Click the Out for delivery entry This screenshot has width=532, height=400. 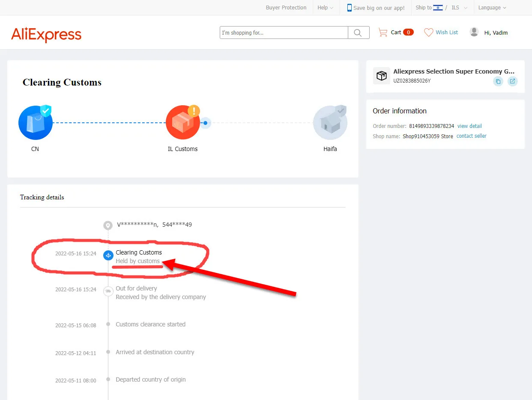coord(136,288)
